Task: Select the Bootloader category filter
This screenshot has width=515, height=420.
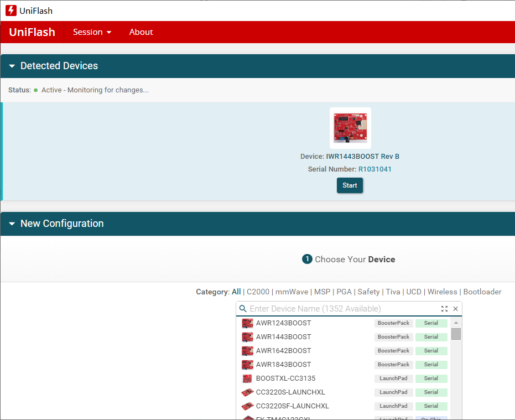Action: 482,292
